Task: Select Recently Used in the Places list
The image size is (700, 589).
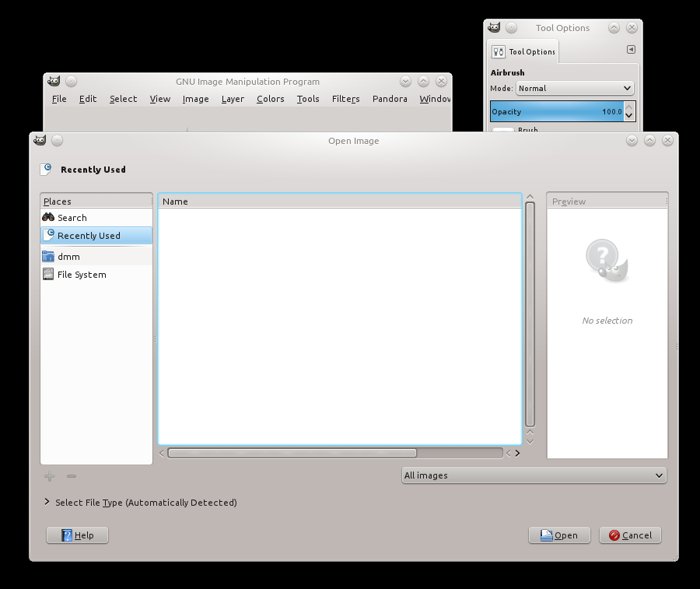Action: click(x=96, y=235)
